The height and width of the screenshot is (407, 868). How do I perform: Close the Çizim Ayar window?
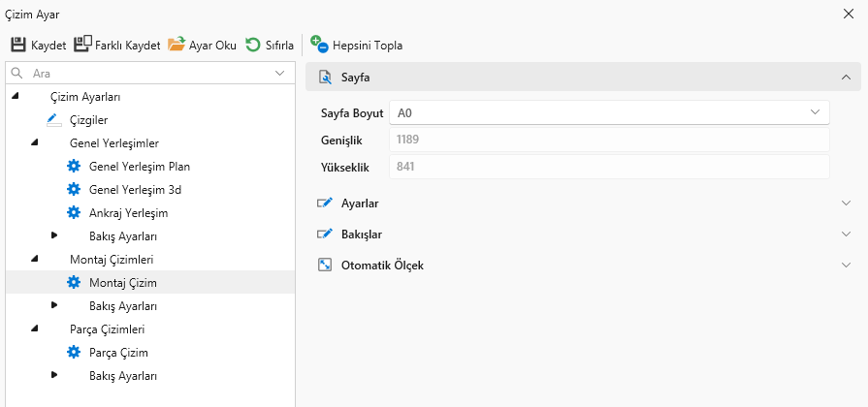850,14
